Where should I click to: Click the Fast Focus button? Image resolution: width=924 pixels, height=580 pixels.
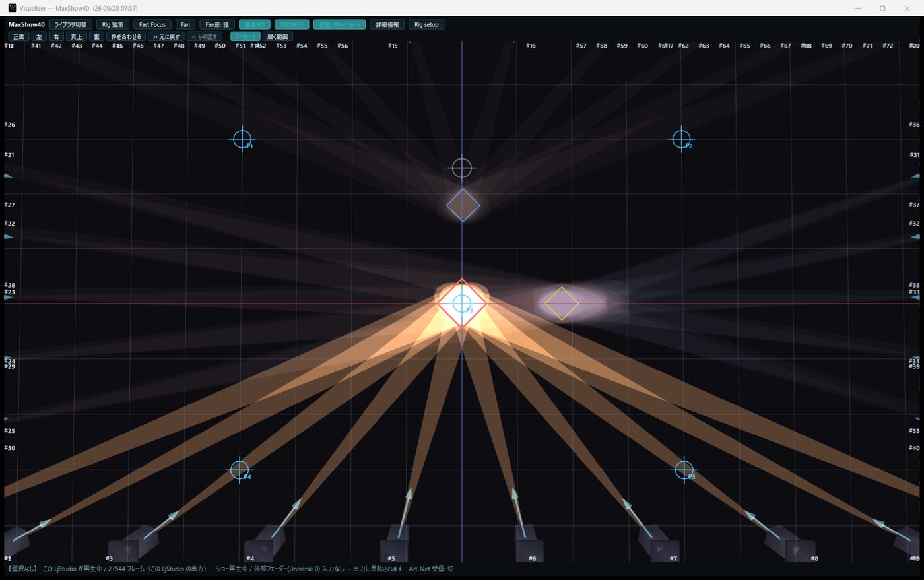(152, 24)
